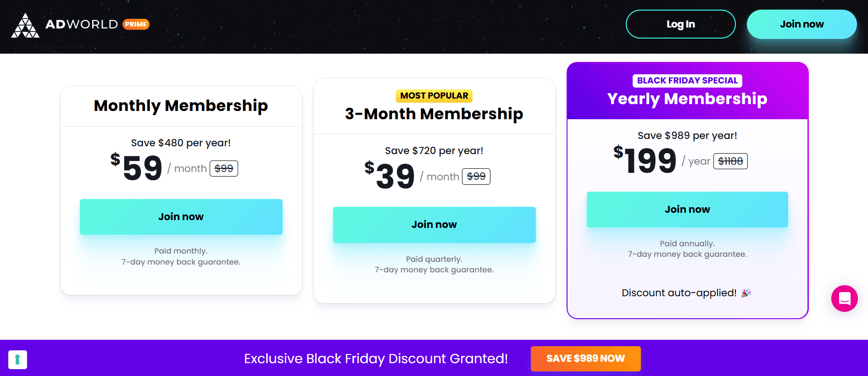Screen dimensions: 868x376
Task: Join now under 3-Month Membership
Action: pos(434,225)
